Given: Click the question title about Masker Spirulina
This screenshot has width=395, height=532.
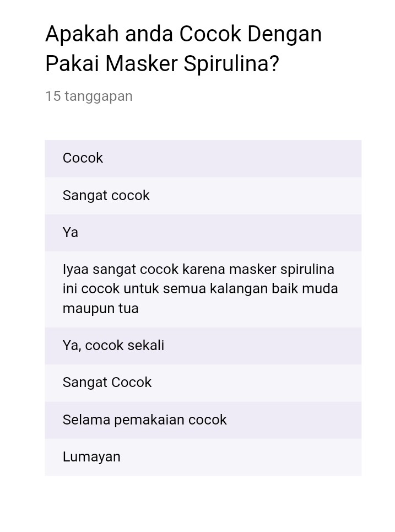Looking at the screenshot, I should point(183,49).
